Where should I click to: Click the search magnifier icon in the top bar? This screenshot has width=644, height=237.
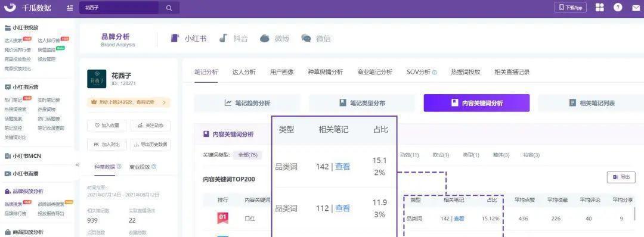point(169,8)
